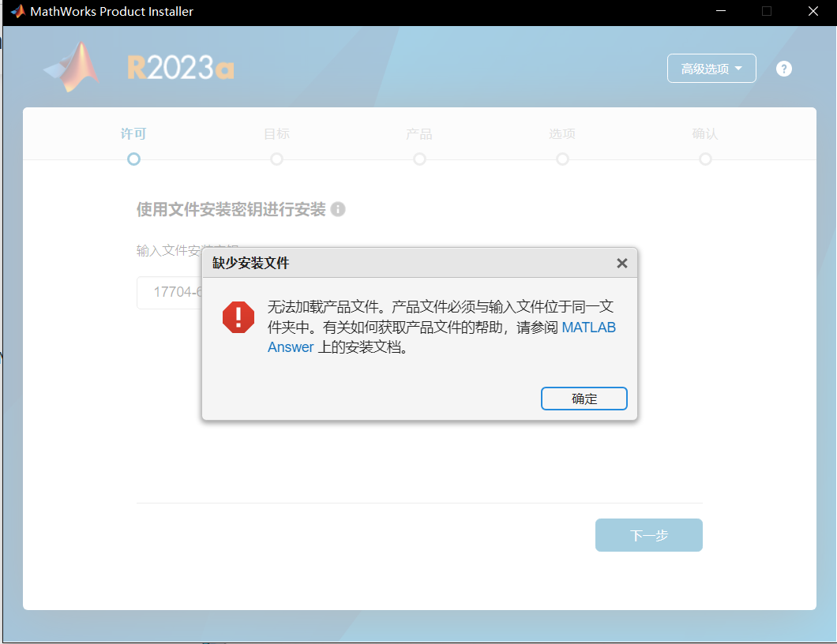Select the 目标 step tab
The height and width of the screenshot is (644, 837).
tap(276, 133)
